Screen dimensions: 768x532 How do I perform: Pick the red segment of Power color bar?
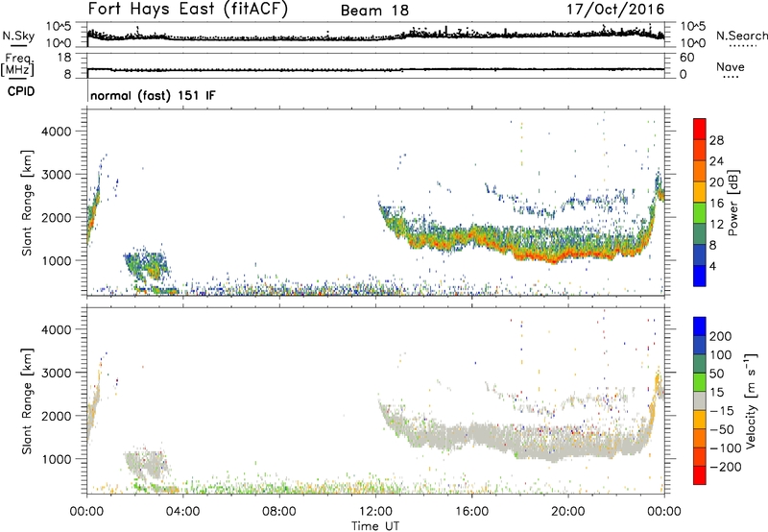pyautogui.click(x=700, y=129)
